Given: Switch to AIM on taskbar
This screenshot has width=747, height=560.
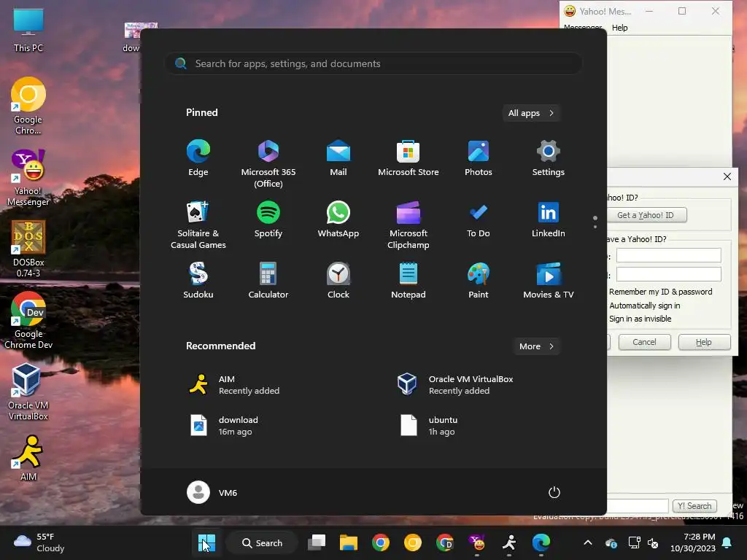Looking at the screenshot, I should [509, 542].
